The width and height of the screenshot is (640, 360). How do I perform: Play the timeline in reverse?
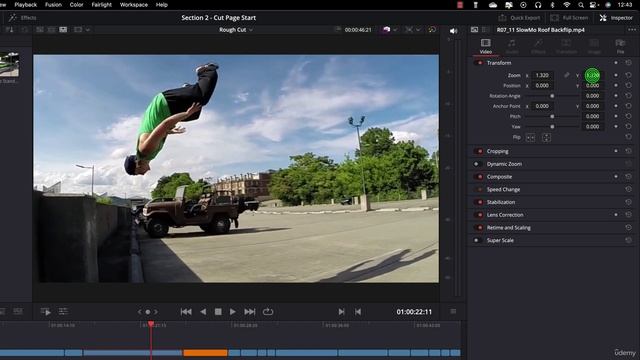[x=203, y=312]
